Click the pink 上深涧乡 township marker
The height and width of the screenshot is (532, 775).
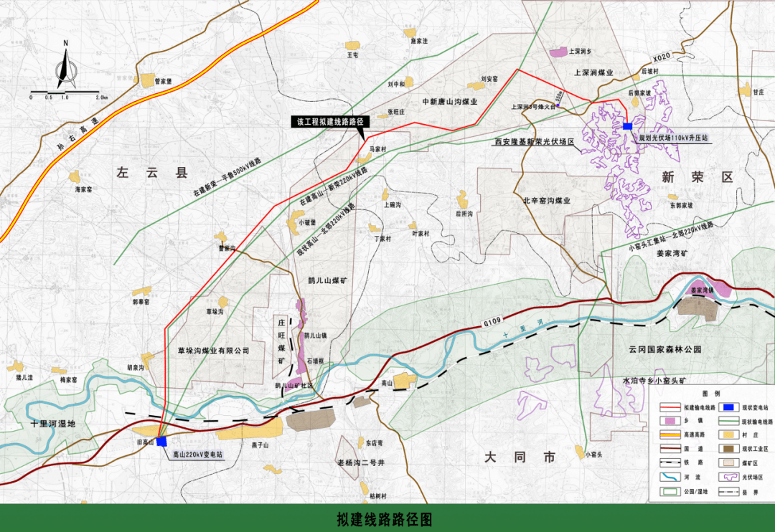[558, 52]
